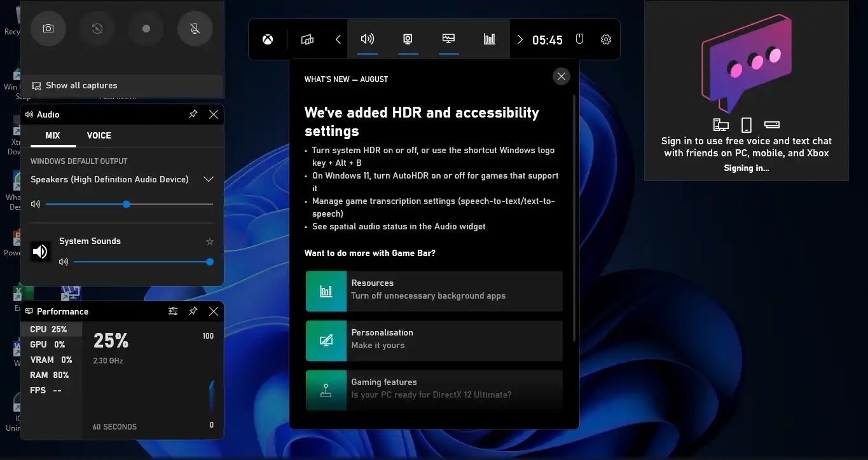The image size is (868, 460).
Task: Click the Xbox logo on Game Bar
Action: tap(268, 39)
